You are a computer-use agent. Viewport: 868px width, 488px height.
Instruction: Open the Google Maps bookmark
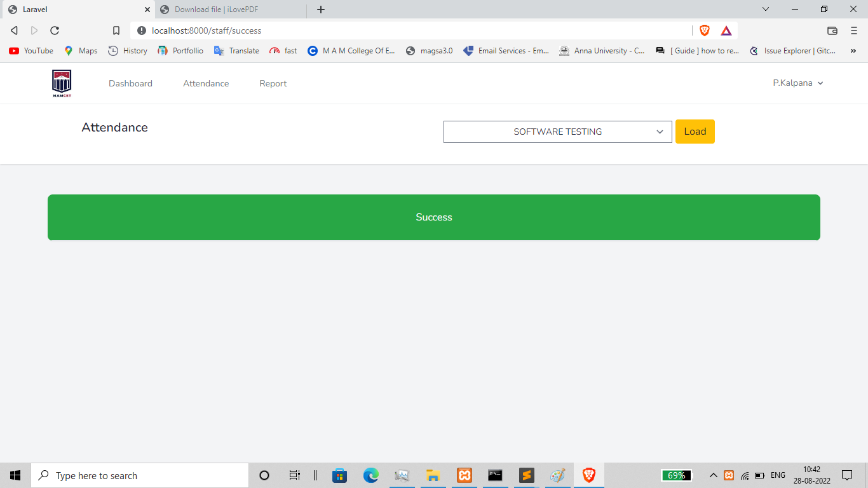coord(80,51)
